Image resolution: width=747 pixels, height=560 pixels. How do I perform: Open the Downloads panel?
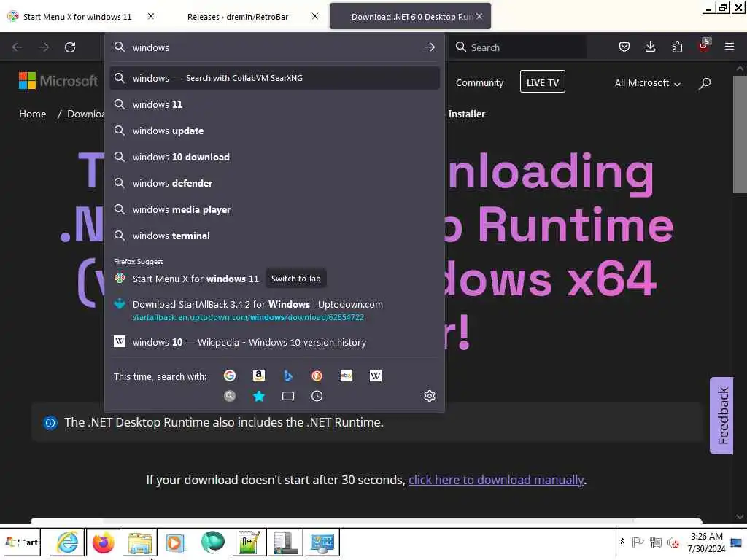pyautogui.click(x=650, y=47)
